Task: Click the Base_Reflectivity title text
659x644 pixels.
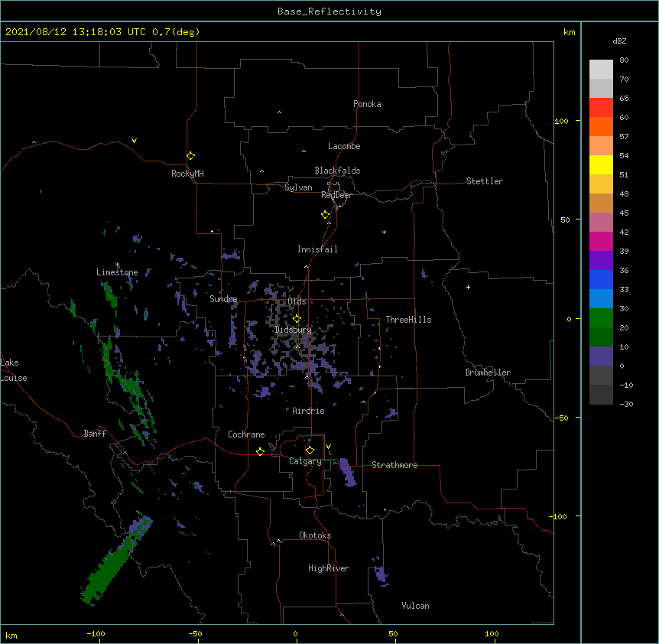Action: point(329,11)
